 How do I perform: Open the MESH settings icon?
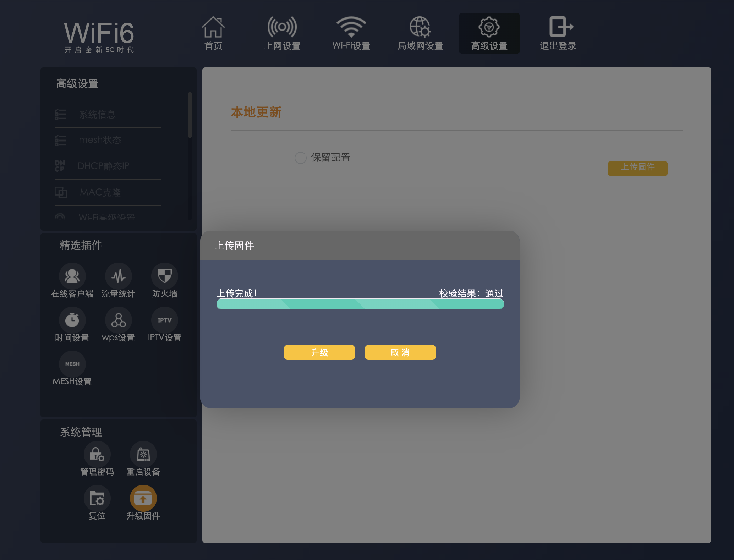coord(72,364)
